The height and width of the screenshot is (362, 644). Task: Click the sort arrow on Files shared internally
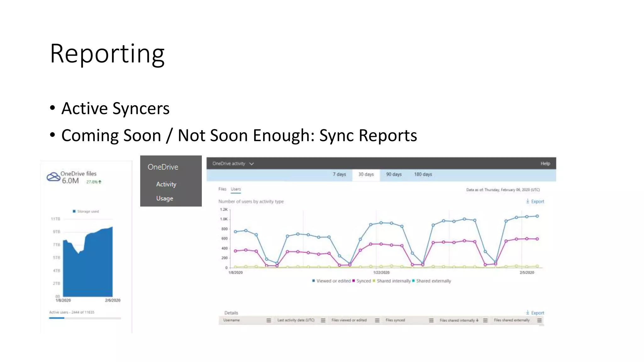pos(477,321)
